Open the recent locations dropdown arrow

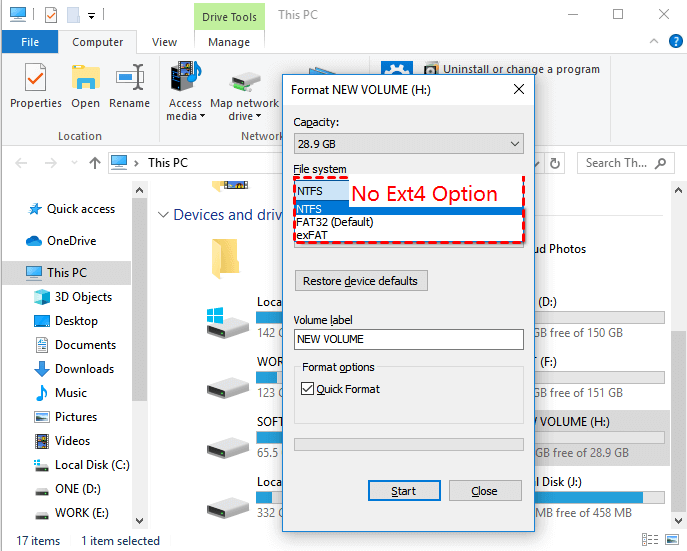(x=74, y=163)
